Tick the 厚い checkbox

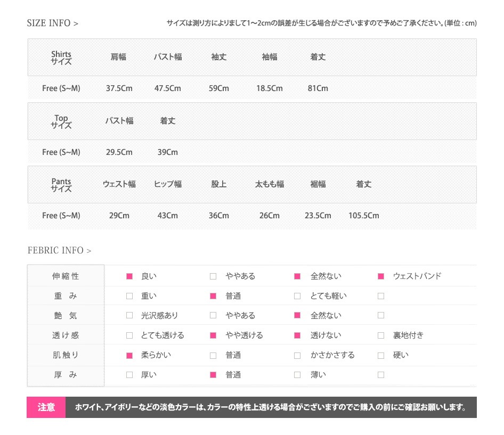pyautogui.click(x=129, y=375)
